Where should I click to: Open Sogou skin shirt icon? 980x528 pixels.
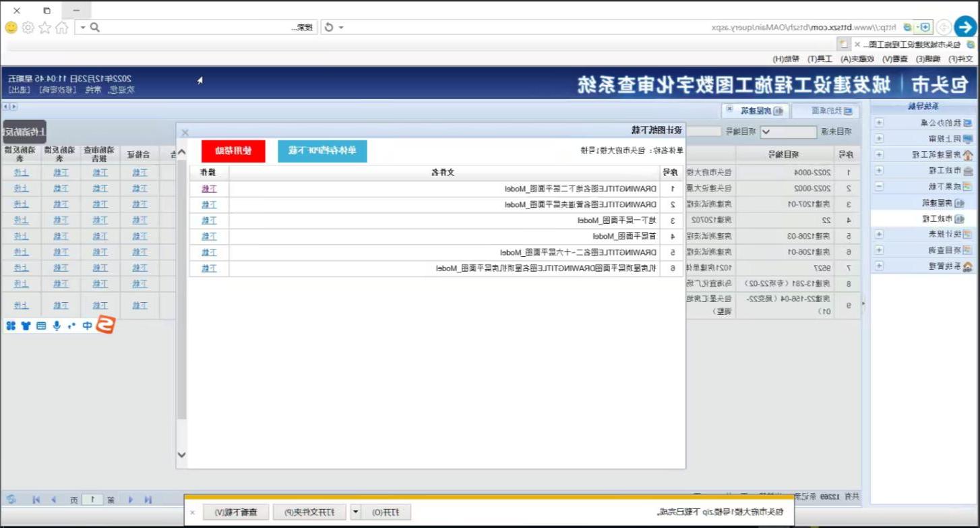(26, 326)
